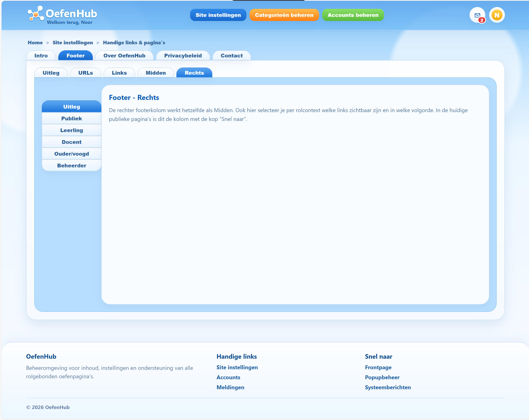Click the OefenHub molecule logo icon
Image resolution: width=529 pixels, height=420 pixels.
coord(36,14)
